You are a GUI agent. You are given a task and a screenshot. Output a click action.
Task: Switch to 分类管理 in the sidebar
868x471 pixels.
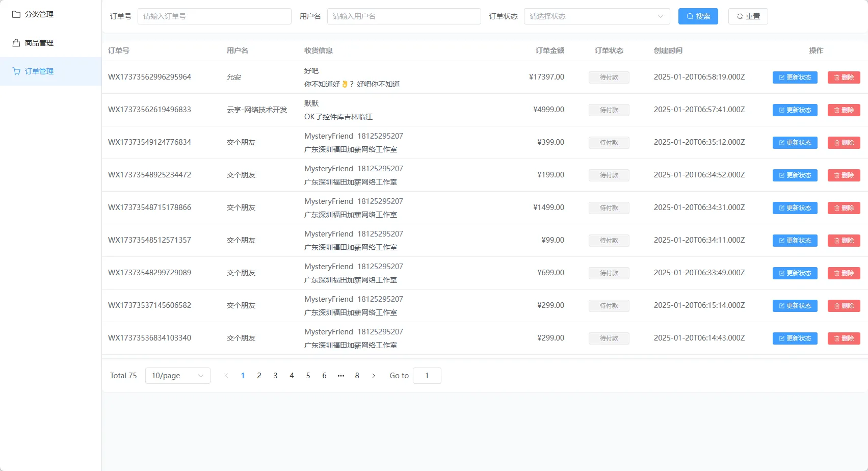(x=38, y=14)
